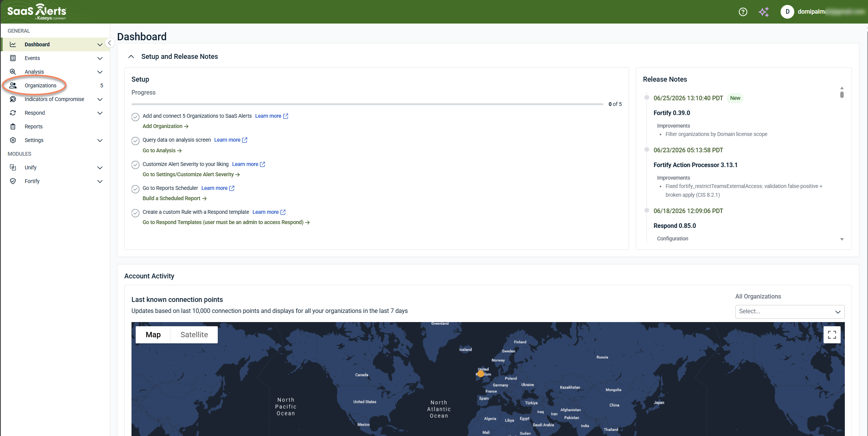
Task: Select the Respond menu item
Action: tap(55, 113)
